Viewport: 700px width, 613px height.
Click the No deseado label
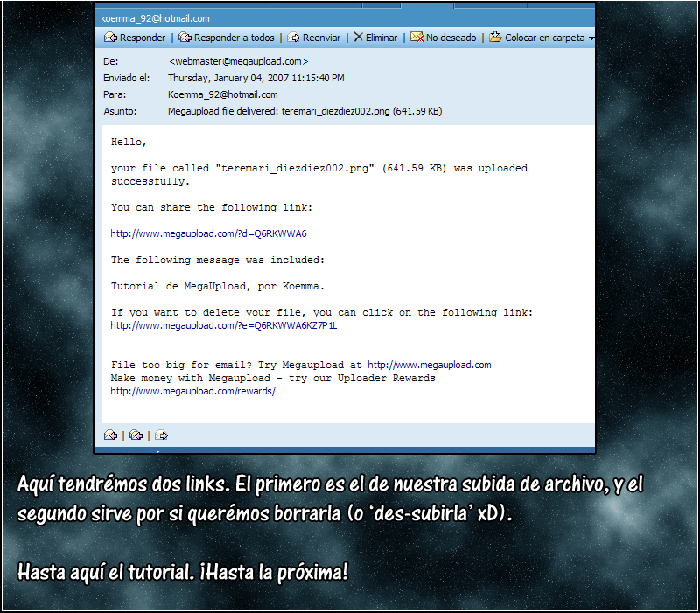point(451,38)
